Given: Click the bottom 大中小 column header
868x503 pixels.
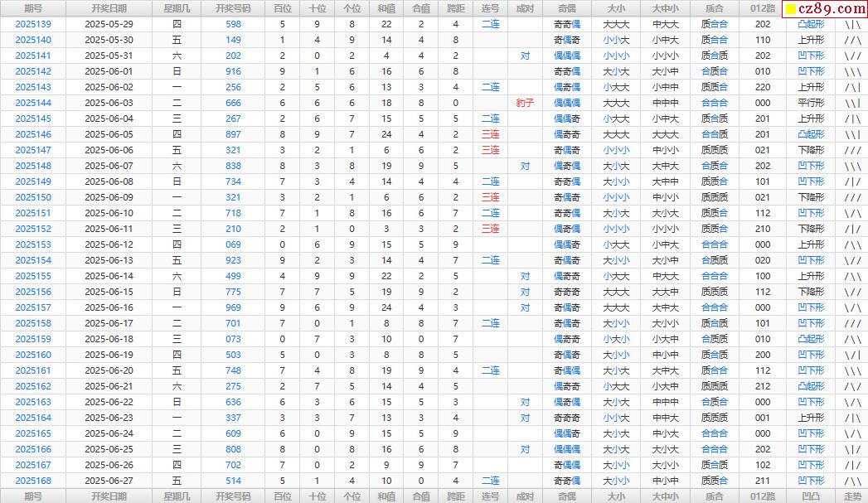Looking at the screenshot, I should (665, 496).
